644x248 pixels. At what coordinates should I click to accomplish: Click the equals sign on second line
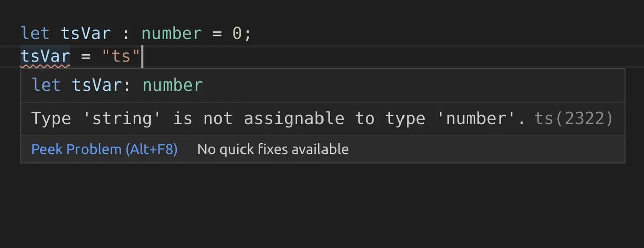[86, 56]
